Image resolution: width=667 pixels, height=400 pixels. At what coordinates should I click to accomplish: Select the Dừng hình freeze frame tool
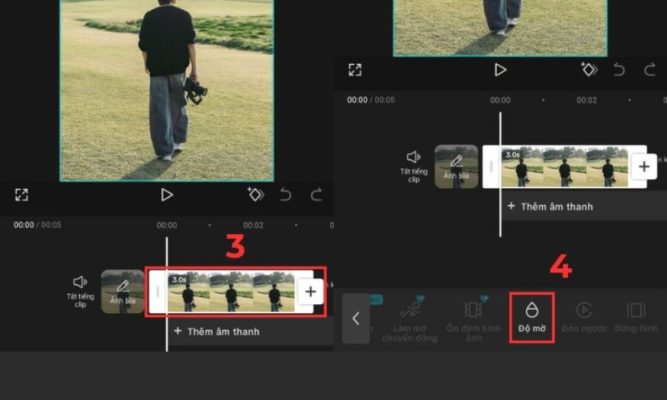635,318
